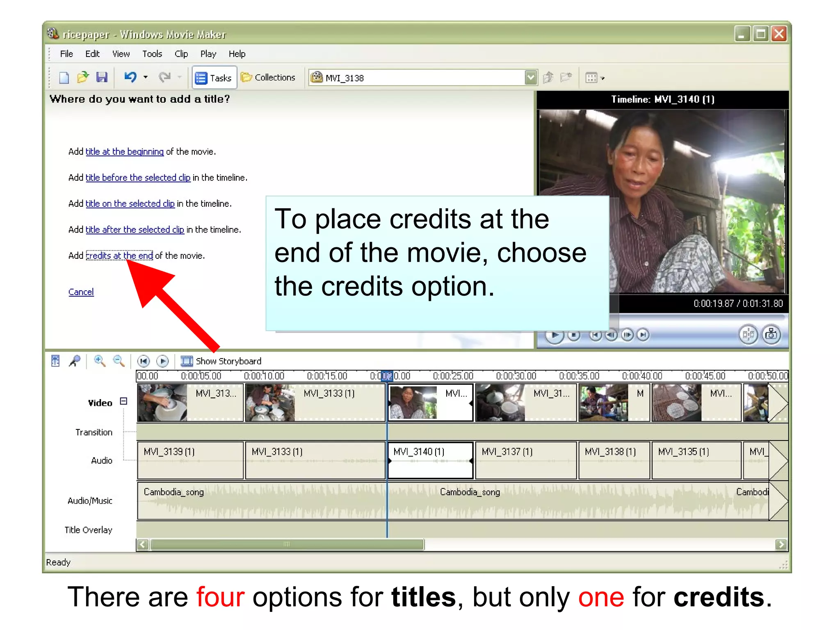Image resolution: width=840 pixels, height=630 pixels.
Task: Open the Edit menu
Action: (x=92, y=54)
